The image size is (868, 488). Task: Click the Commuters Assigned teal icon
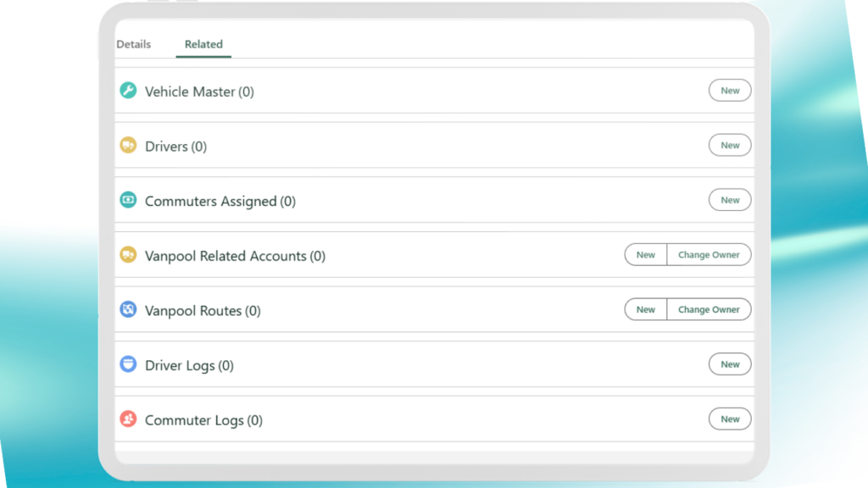[128, 201]
